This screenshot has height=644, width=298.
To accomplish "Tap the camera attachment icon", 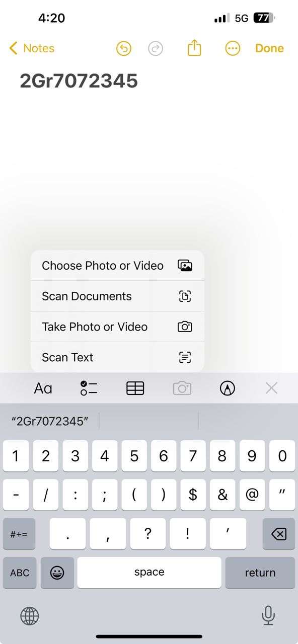I will tap(182, 388).
